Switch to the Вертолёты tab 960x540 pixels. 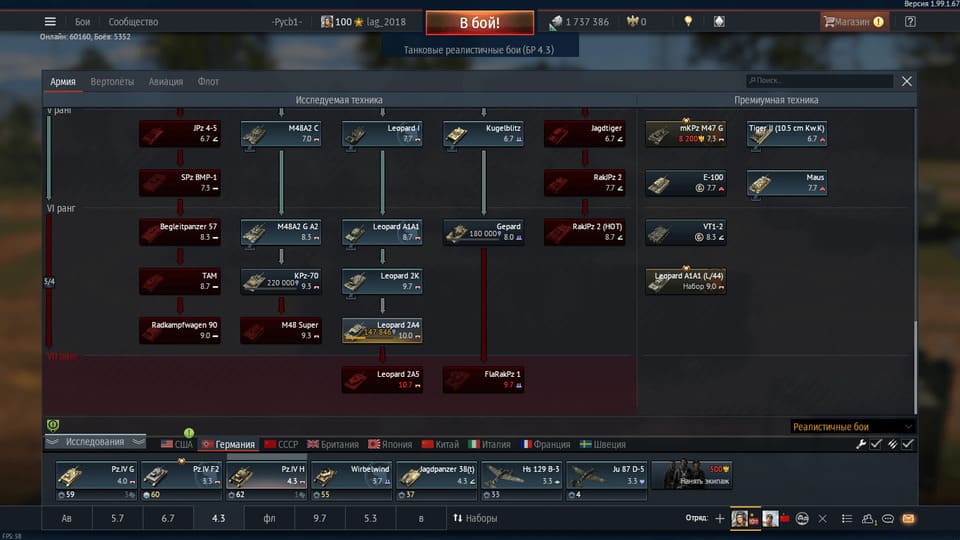(x=112, y=81)
